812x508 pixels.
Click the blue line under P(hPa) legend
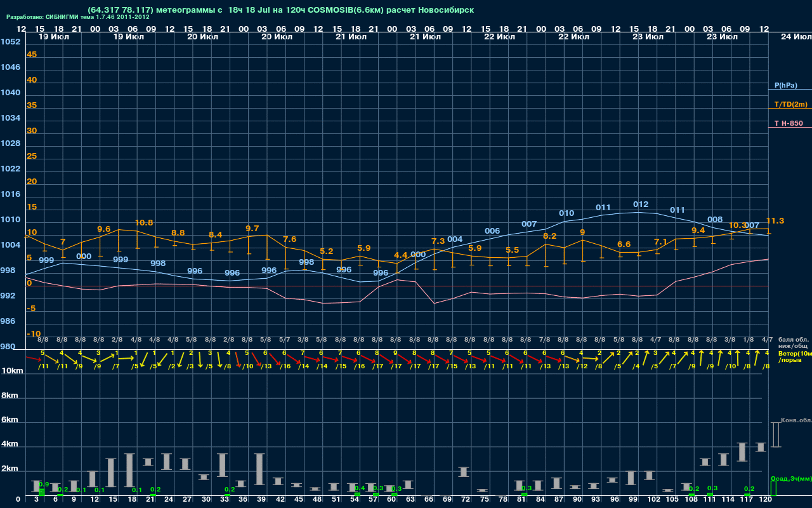coord(790,90)
